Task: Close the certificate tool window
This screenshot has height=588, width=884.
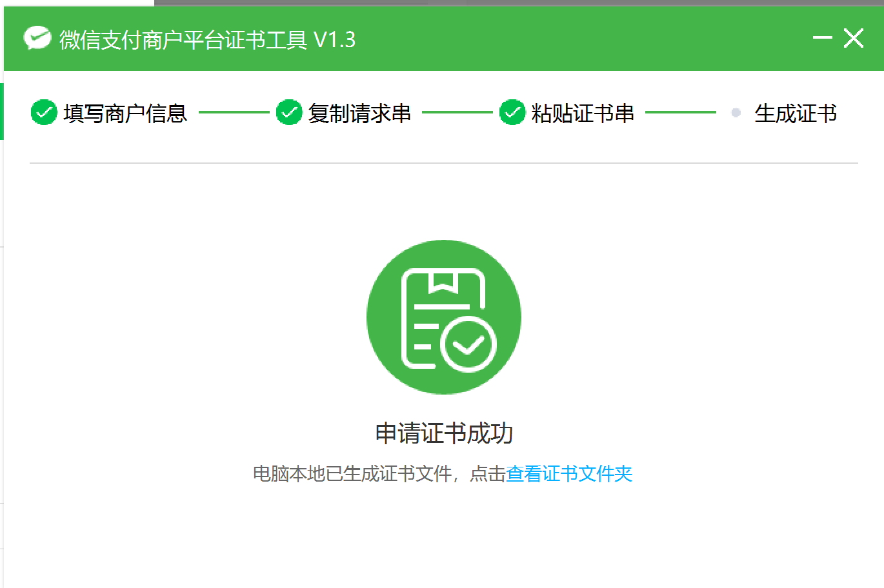Action: pos(854,38)
